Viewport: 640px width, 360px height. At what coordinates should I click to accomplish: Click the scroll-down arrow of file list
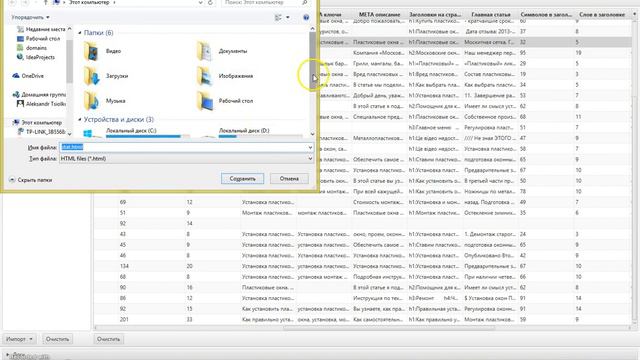pos(313,134)
